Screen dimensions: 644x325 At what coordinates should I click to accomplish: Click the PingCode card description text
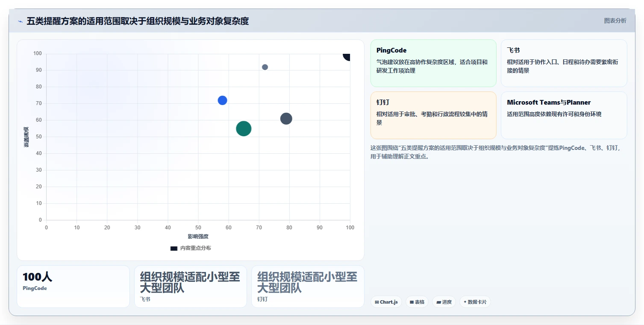[432, 66]
